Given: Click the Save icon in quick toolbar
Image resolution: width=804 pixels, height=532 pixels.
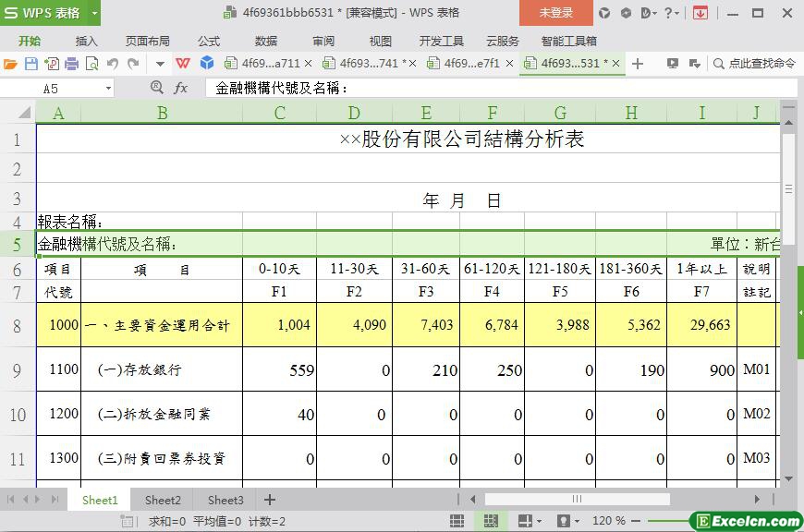Looking at the screenshot, I should 30,64.
